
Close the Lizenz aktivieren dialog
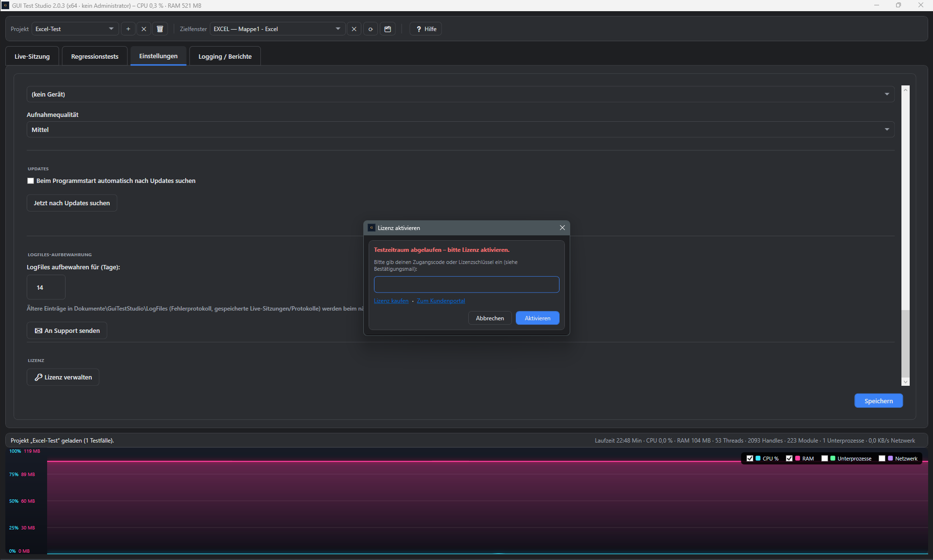point(562,228)
